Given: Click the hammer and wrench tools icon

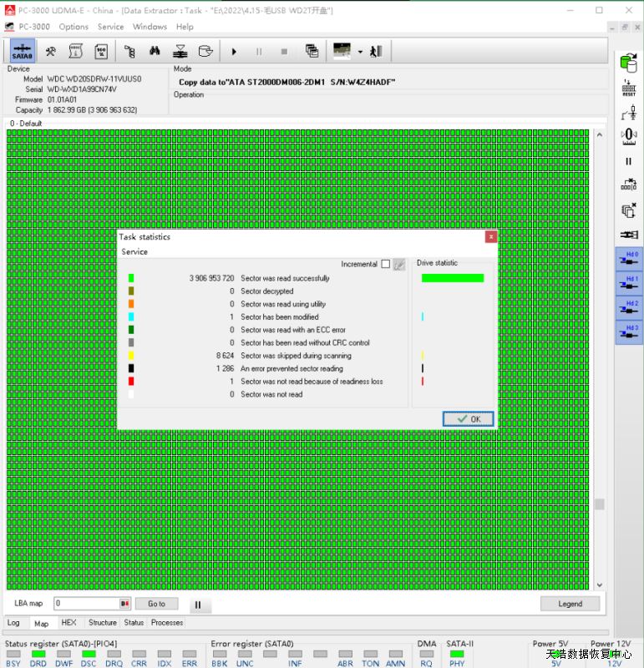Looking at the screenshot, I should (x=50, y=51).
